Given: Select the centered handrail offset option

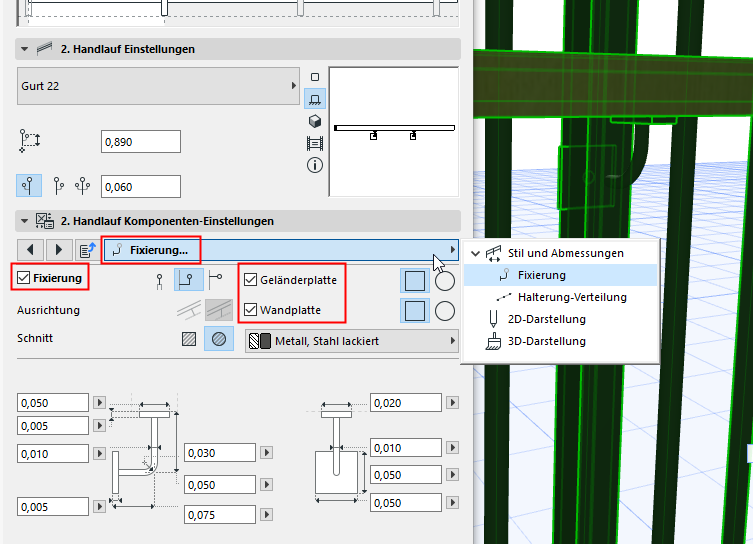Looking at the screenshot, I should 29,186.
